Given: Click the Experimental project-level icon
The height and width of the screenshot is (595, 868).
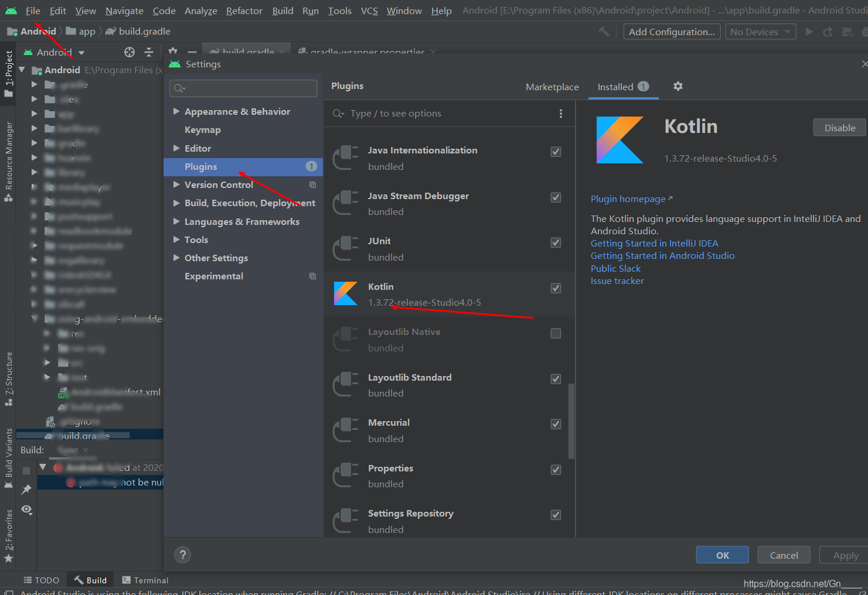Looking at the screenshot, I should (x=312, y=276).
